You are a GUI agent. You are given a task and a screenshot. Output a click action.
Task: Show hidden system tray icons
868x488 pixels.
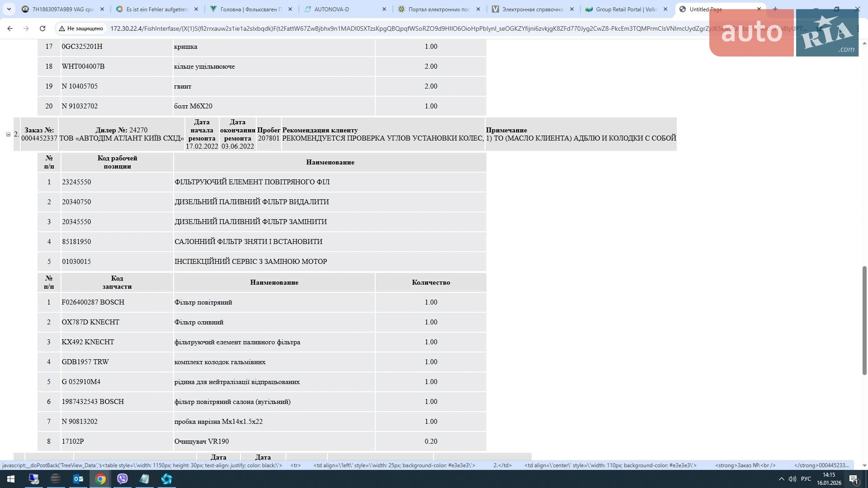[x=781, y=479]
